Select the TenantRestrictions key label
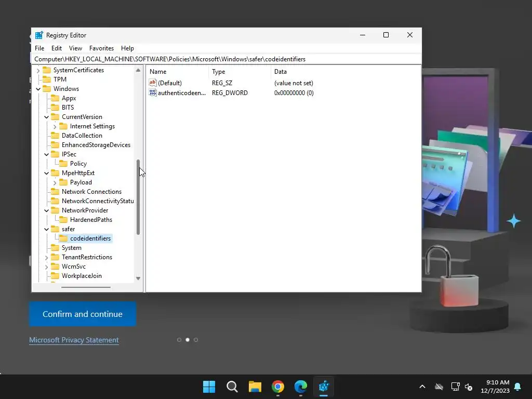This screenshot has width=532, height=399. [x=87, y=257]
